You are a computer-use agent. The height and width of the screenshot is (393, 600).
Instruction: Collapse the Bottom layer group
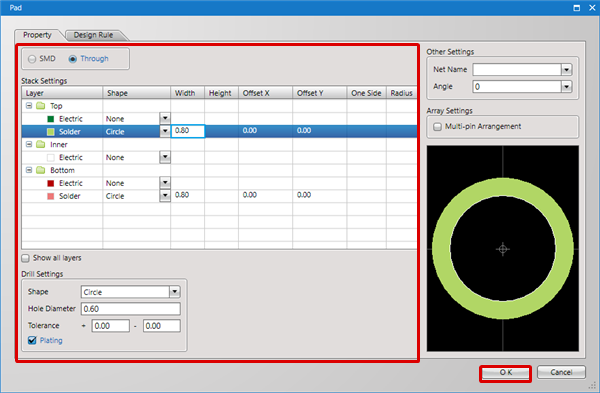click(29, 170)
